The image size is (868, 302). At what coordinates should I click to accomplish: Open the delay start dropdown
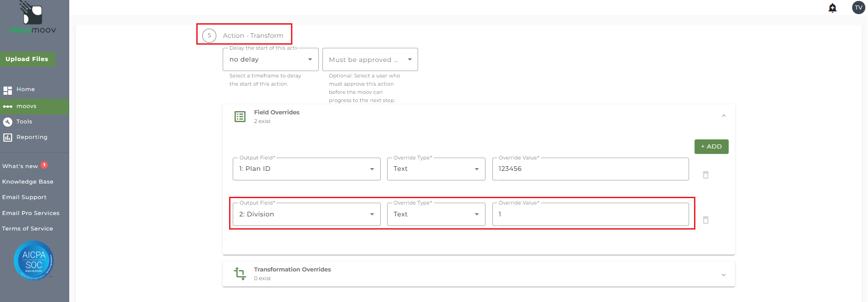[x=271, y=60]
